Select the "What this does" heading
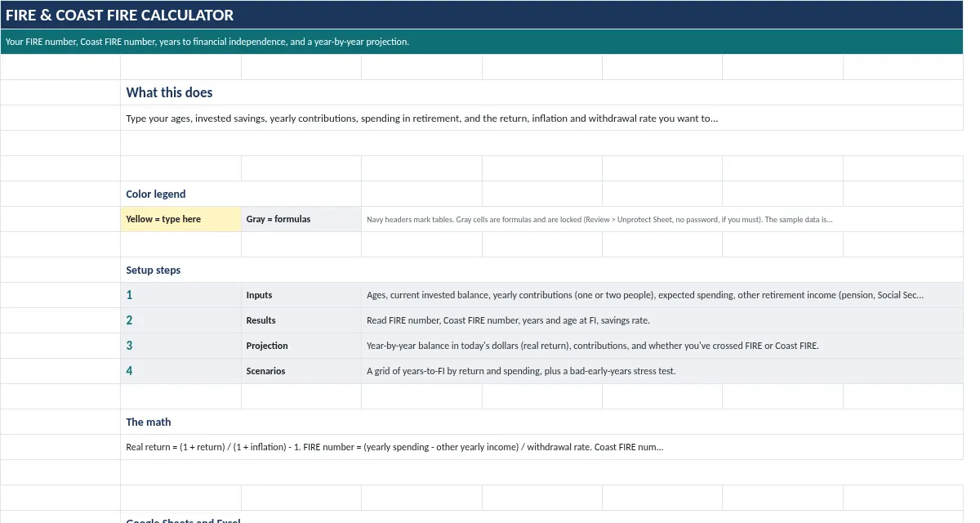980x523 pixels. 542,92
